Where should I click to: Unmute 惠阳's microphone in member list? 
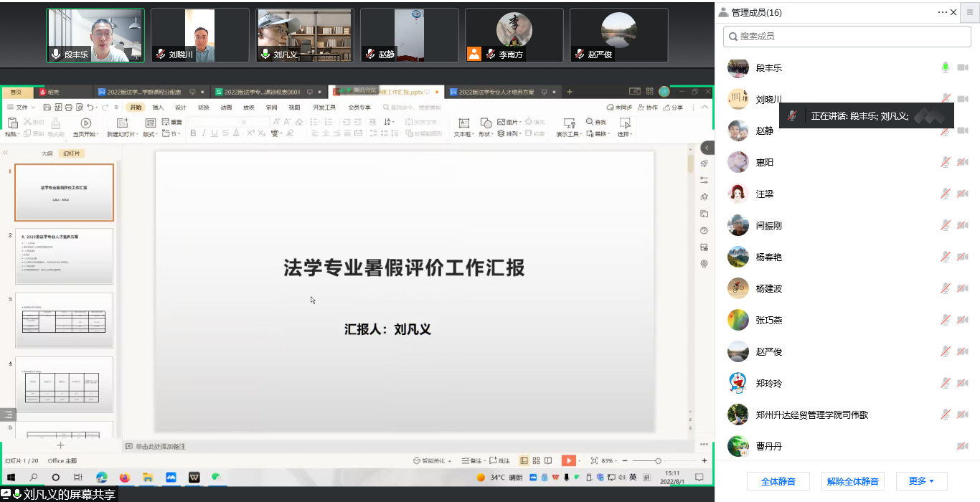pos(946,162)
